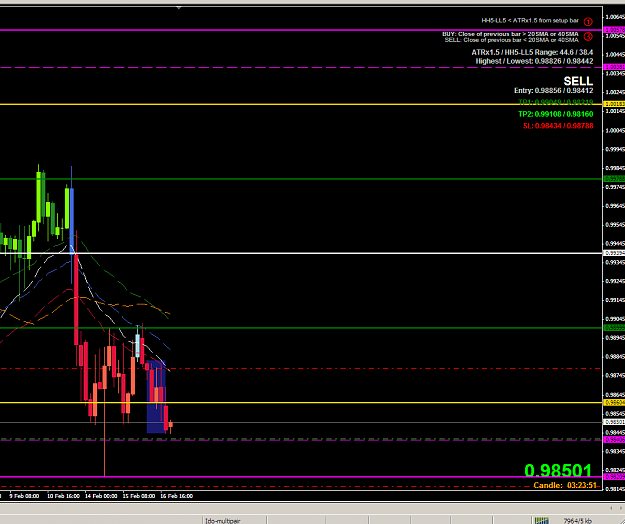Click the chart shift triangle at the chart's top edge
The image size is (625, 524).
(179, 8)
